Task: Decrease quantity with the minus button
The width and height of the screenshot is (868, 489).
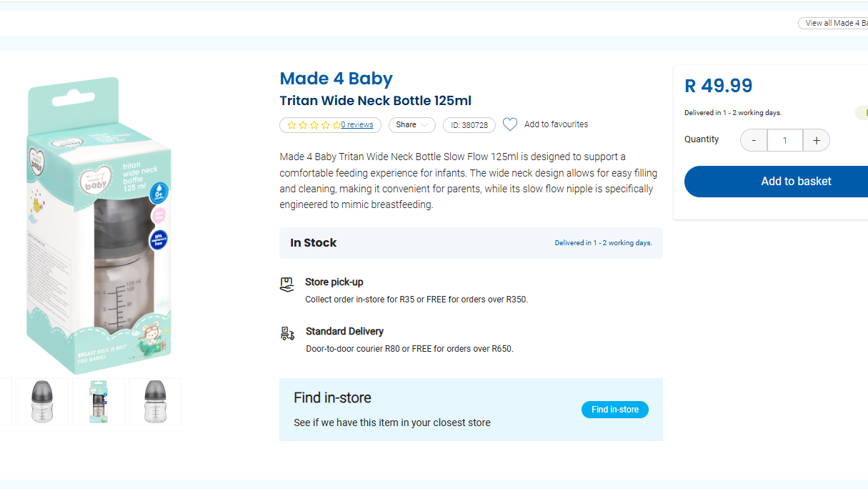Action: coord(754,140)
